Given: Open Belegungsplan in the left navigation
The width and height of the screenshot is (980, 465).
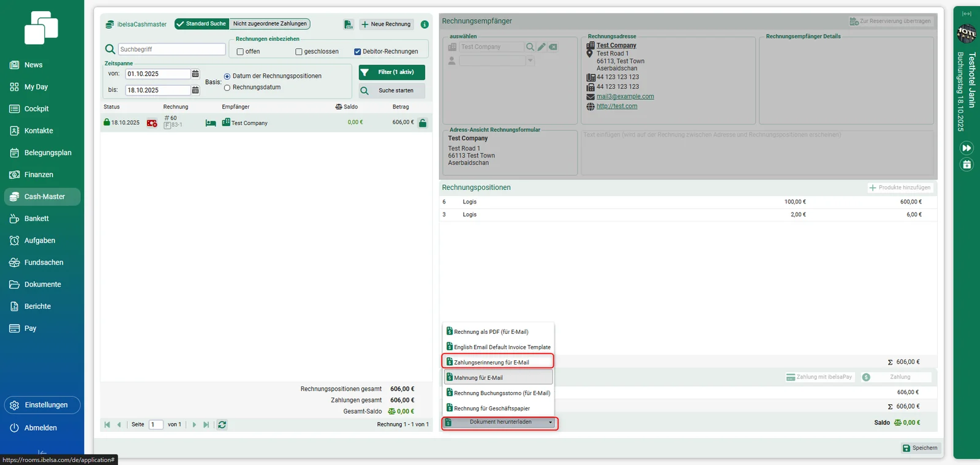Looking at the screenshot, I should point(42,153).
